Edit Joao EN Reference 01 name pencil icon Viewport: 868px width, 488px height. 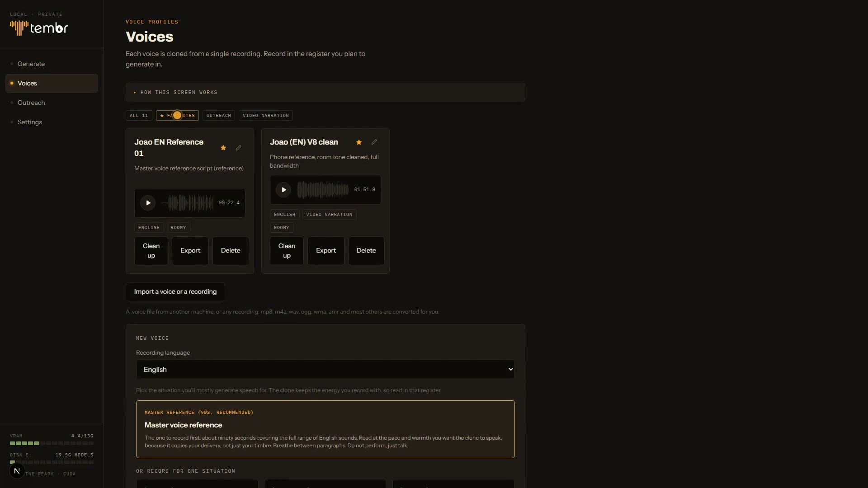tap(239, 148)
